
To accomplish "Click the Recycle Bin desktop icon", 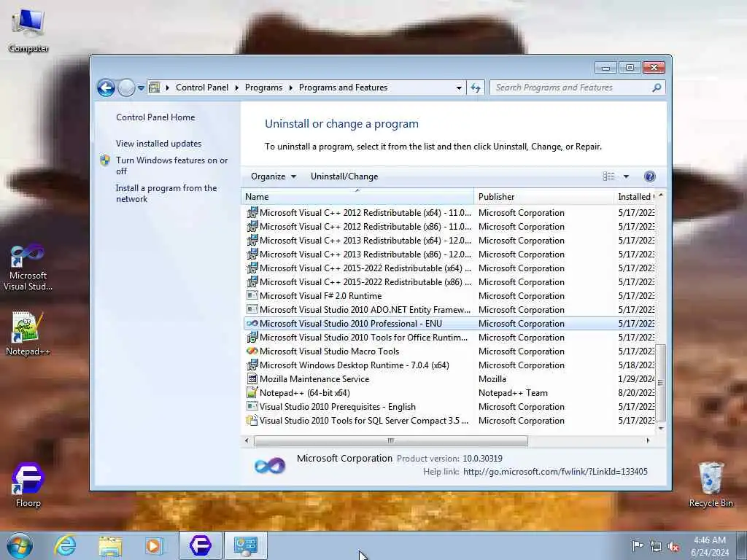I will 711,484.
